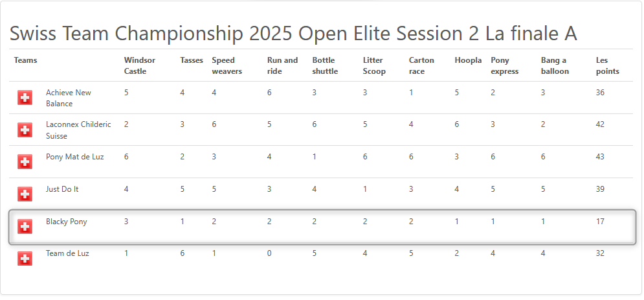
Task: Open the Laconnex Childeric Suisse team name
Action: [78, 130]
